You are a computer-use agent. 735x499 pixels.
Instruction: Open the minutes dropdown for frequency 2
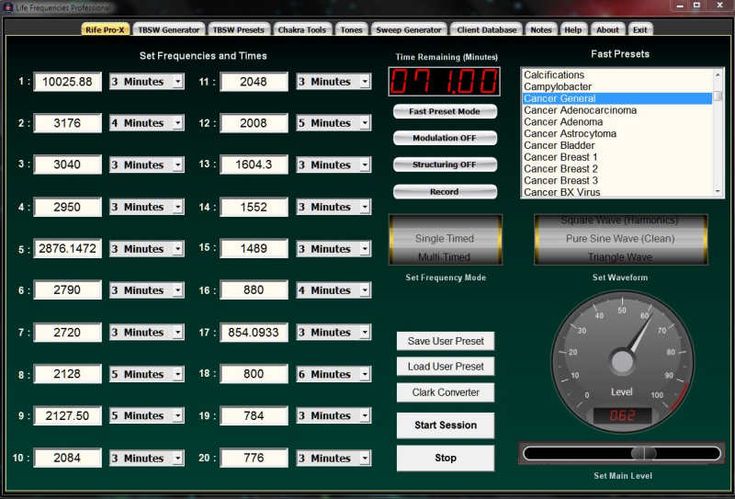click(x=178, y=123)
